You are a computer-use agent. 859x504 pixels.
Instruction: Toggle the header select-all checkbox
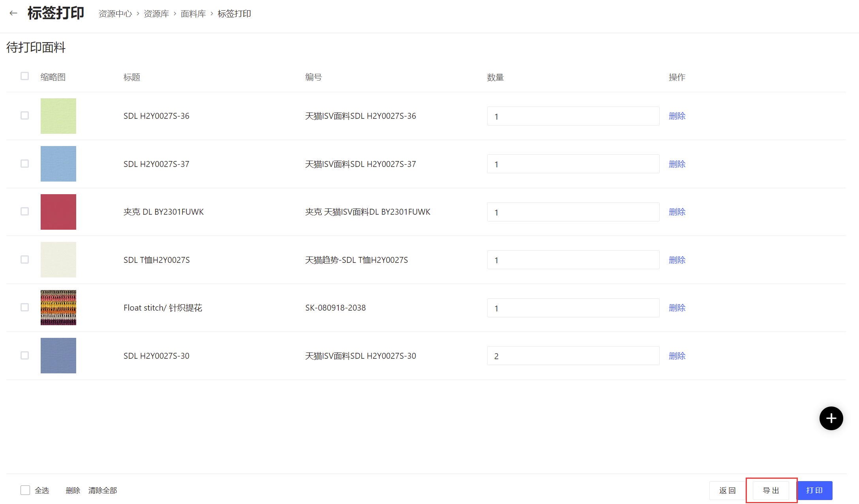pos(24,76)
